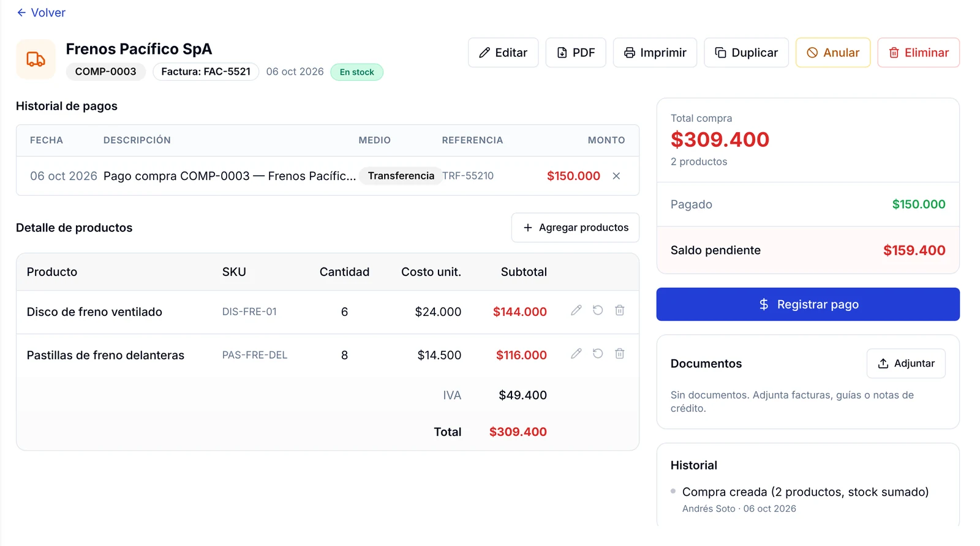
Task: Click the Transferencia payment method tag
Action: (401, 176)
